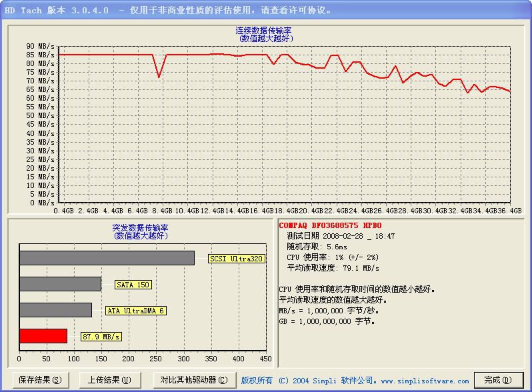Select the SCSI Ultra320 yellow label
Screen dimensions: 532x392
(x=237, y=259)
